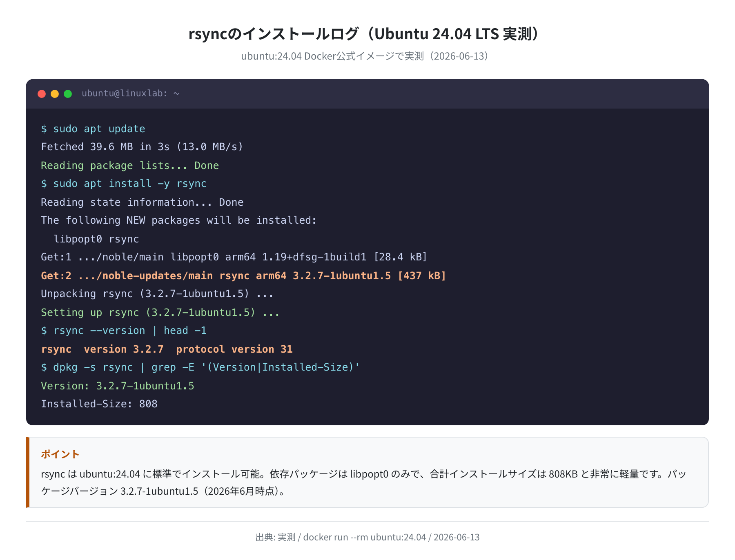Click the green maximize dot in terminal header
This screenshot has height=560, width=735.
(x=68, y=94)
